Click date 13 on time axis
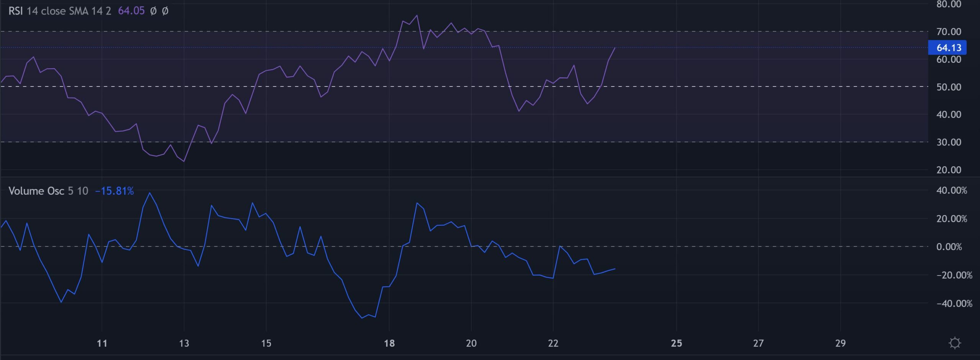Image resolution: width=980 pixels, height=360 pixels. 184,343
